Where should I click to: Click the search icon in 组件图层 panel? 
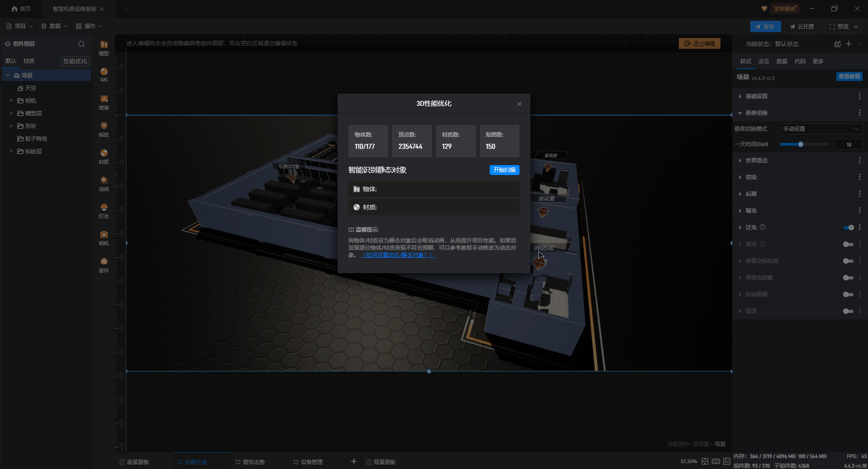pos(81,44)
